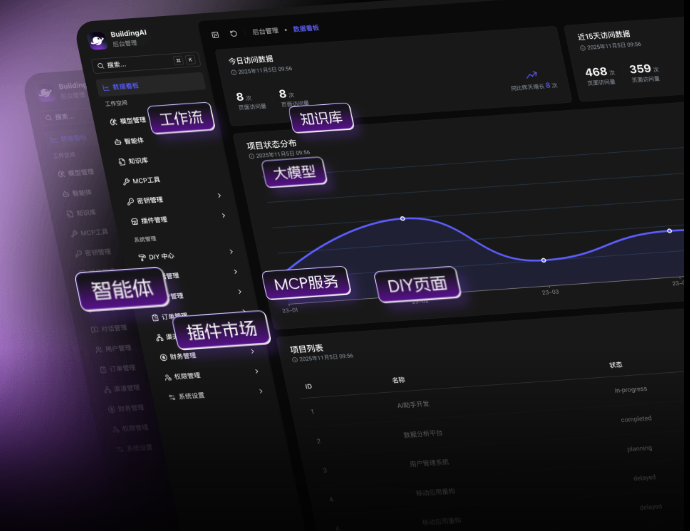This screenshot has width=690, height=531.
Task: Open 权限管理 in the front sidebar
Action: pyautogui.click(x=187, y=376)
